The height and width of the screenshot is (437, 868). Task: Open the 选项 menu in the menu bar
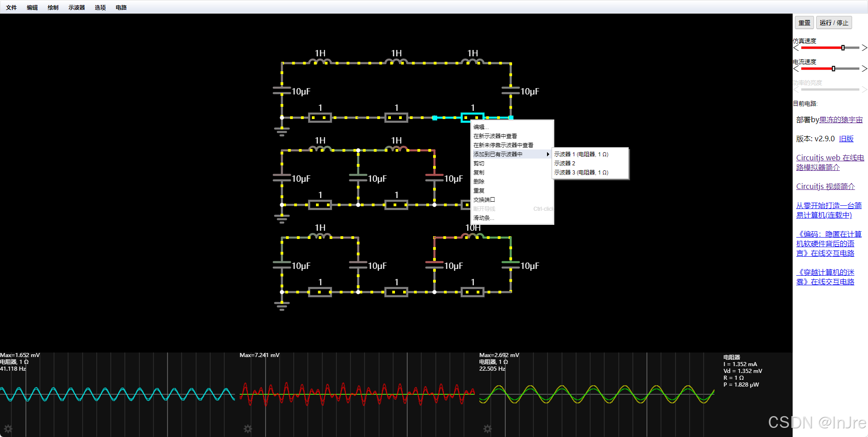99,7
